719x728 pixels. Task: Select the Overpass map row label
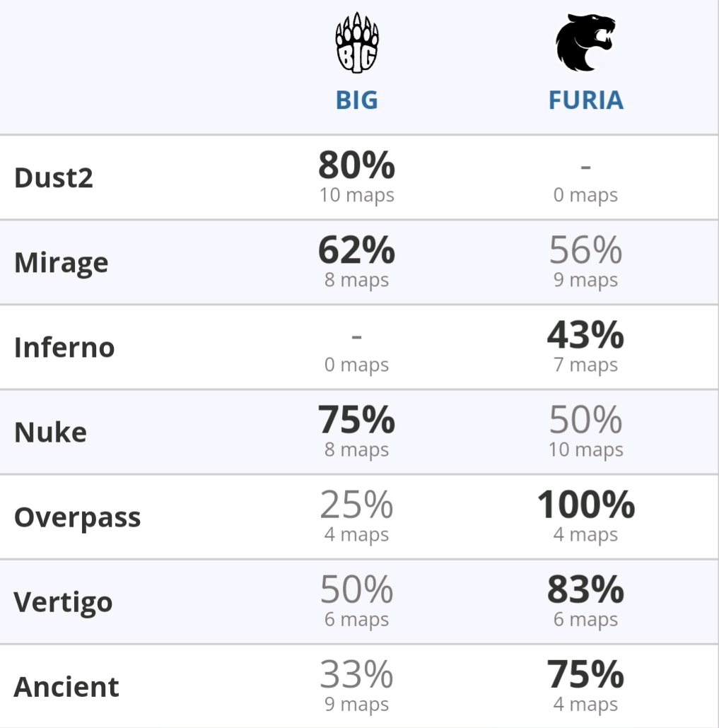tap(78, 517)
